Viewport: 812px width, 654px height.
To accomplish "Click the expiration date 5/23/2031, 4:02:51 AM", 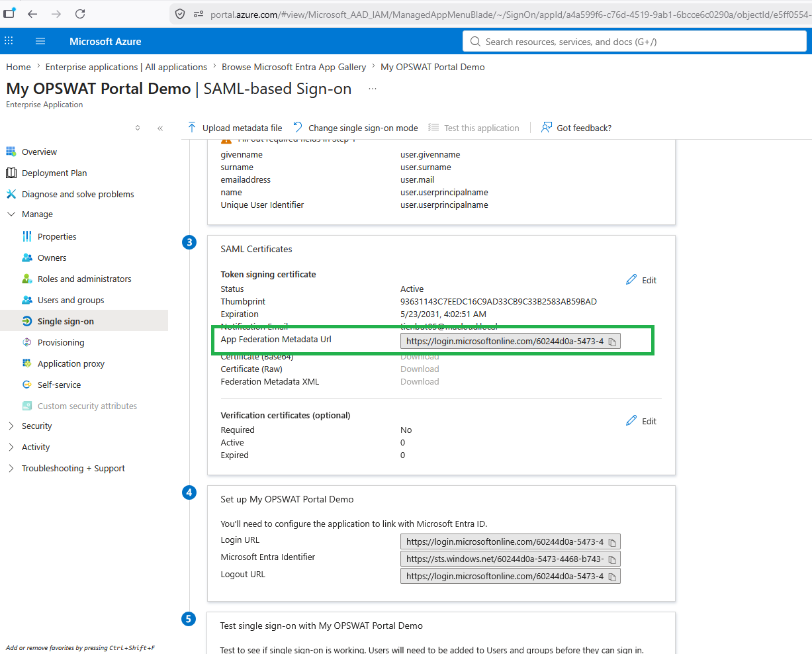I will (443, 314).
